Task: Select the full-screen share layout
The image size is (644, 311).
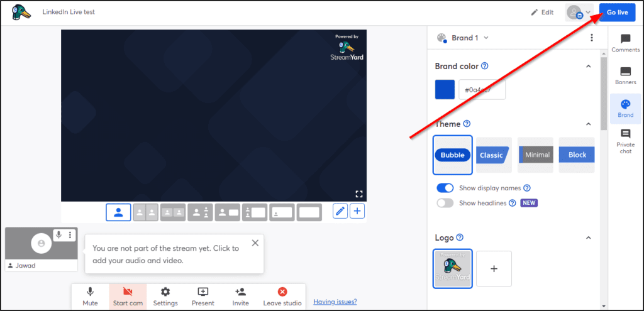Action: click(309, 212)
